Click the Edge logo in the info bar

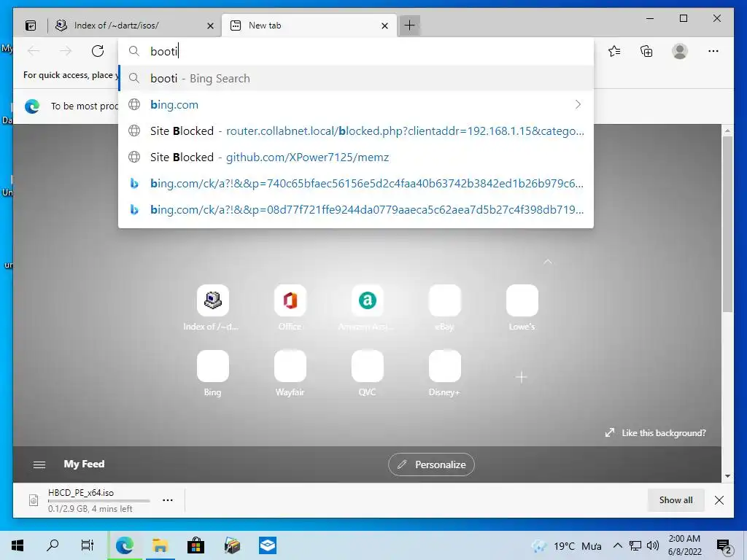tap(32, 106)
